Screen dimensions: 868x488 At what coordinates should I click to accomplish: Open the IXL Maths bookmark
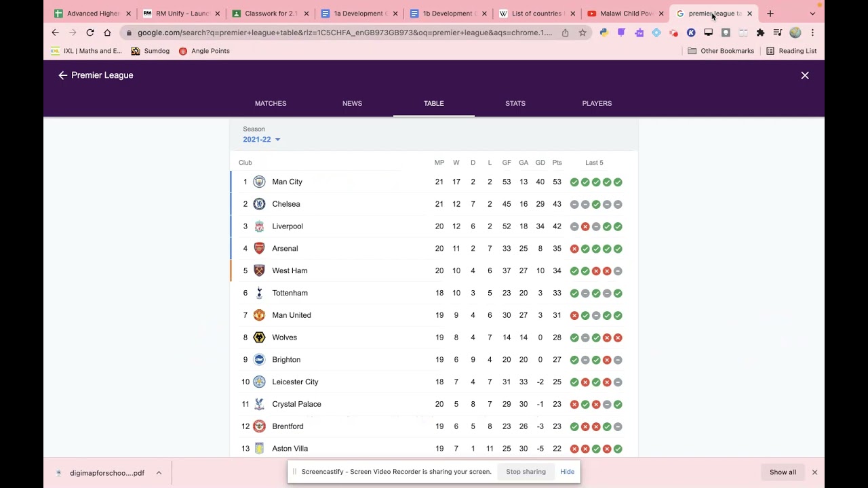pos(87,51)
